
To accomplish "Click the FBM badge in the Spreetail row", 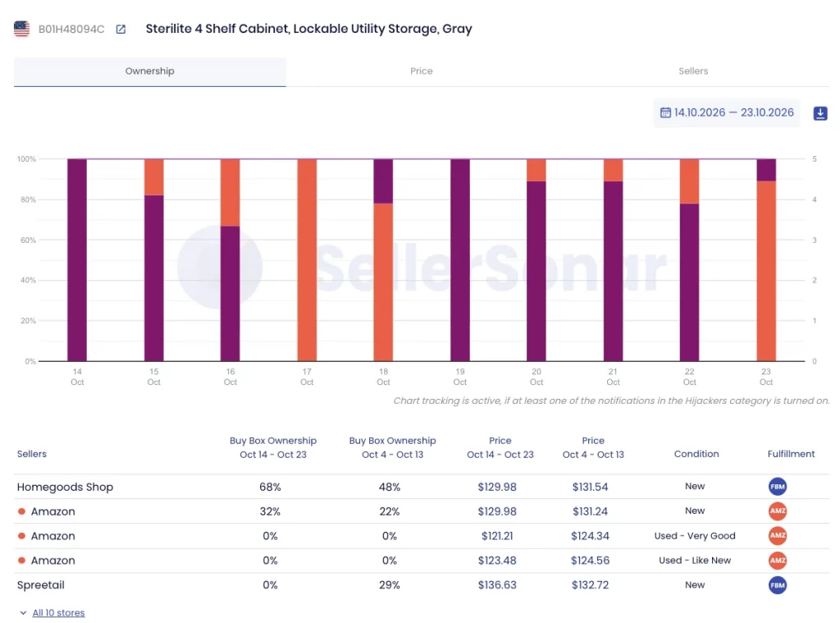I will click(x=778, y=585).
